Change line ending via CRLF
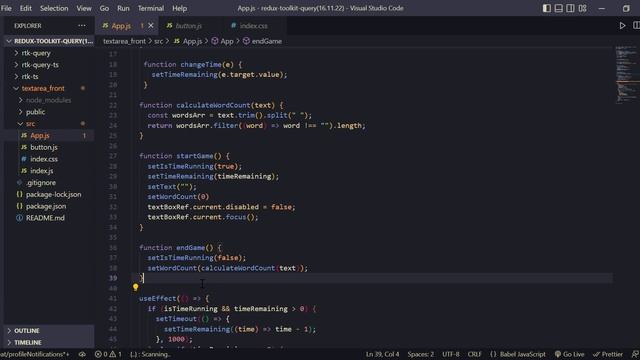The image size is (640, 360). (474, 354)
